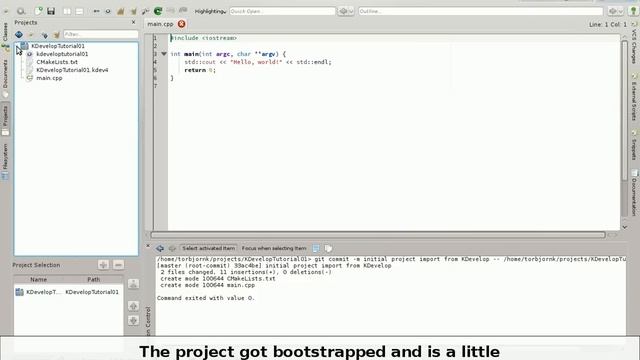Click the Path column header

pyautogui.click(x=93, y=280)
